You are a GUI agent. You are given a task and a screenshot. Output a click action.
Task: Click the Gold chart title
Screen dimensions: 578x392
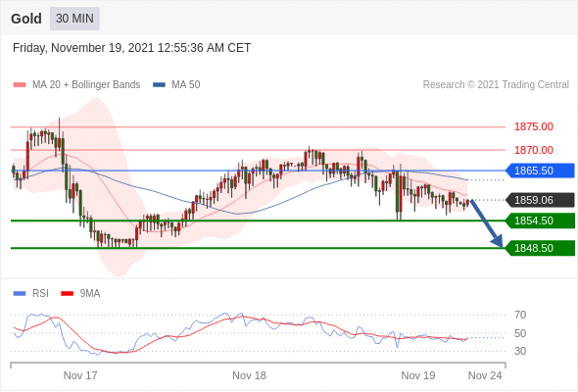pyautogui.click(x=26, y=19)
